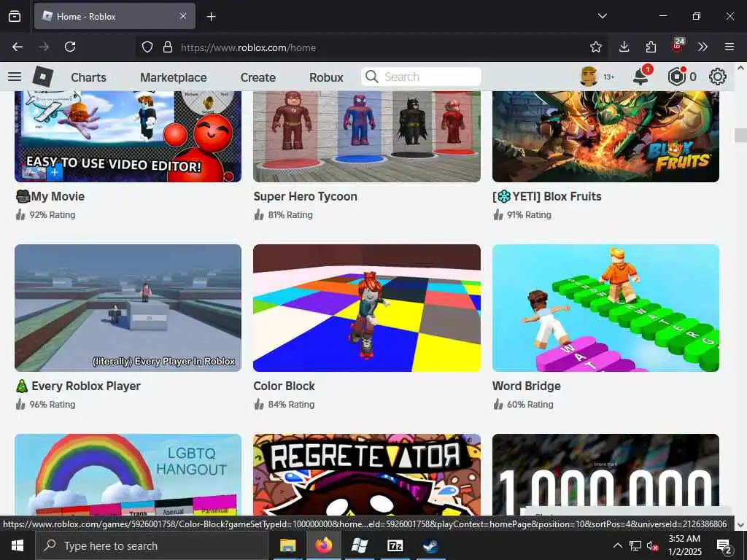Click the muted volume tray icon

point(651,545)
